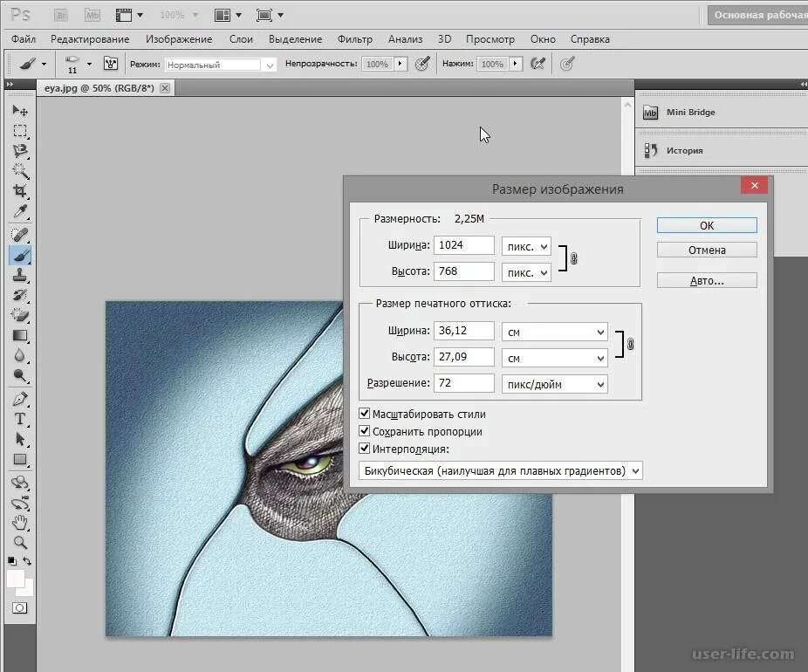The image size is (808, 672).
Task: Open Нажим flow slider arrow
Action: point(516,64)
